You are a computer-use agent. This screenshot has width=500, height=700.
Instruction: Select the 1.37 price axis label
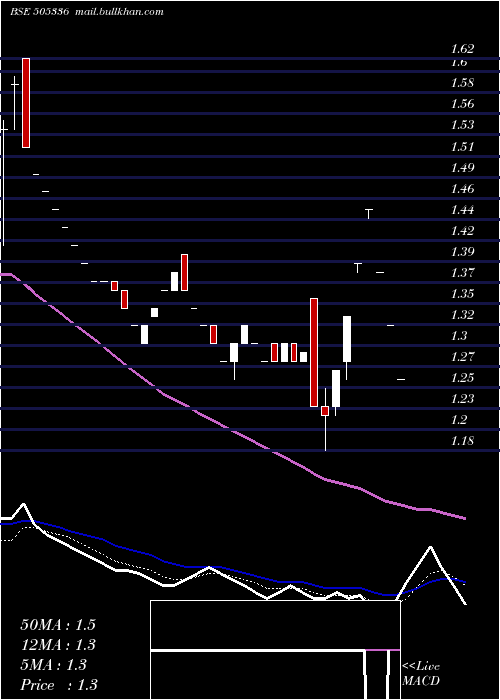pyautogui.click(x=462, y=272)
